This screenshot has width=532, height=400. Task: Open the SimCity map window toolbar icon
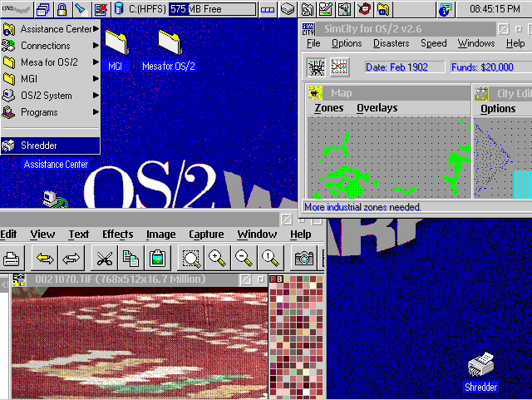[x=316, y=67]
